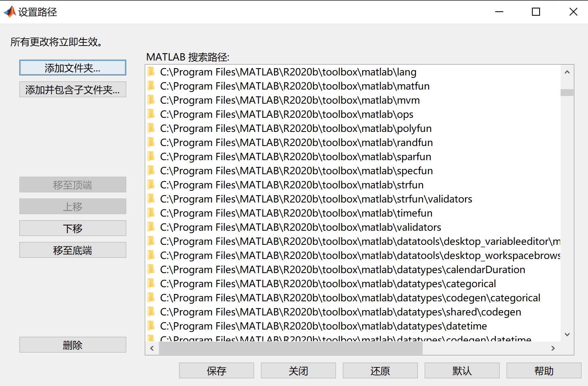This screenshot has width=588, height=386.
Task: Click the folder icon beside the matlab\lang path
Action: click(151, 72)
